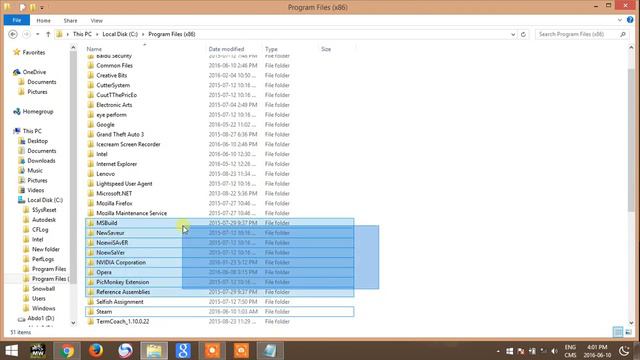Select the Internet Explorer folder
Screen dimensions: 640x360
(116, 164)
